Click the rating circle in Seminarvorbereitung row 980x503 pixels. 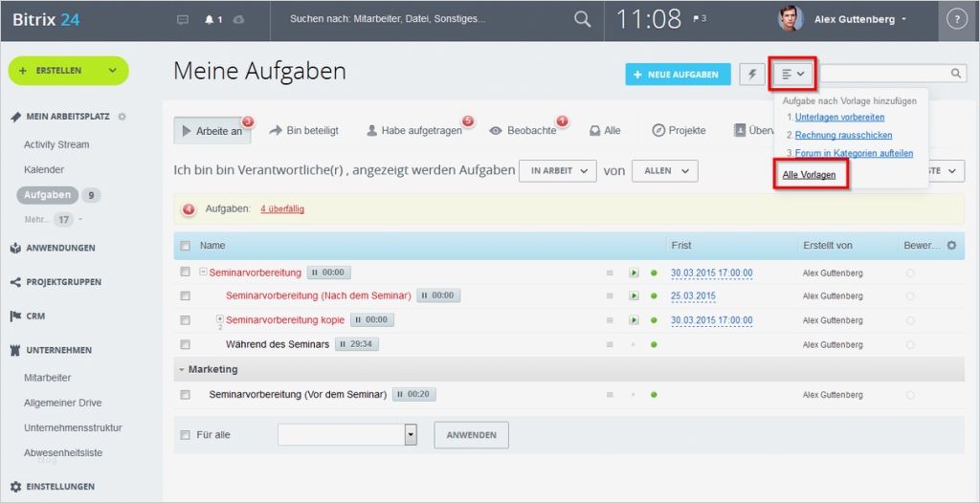coord(910,273)
